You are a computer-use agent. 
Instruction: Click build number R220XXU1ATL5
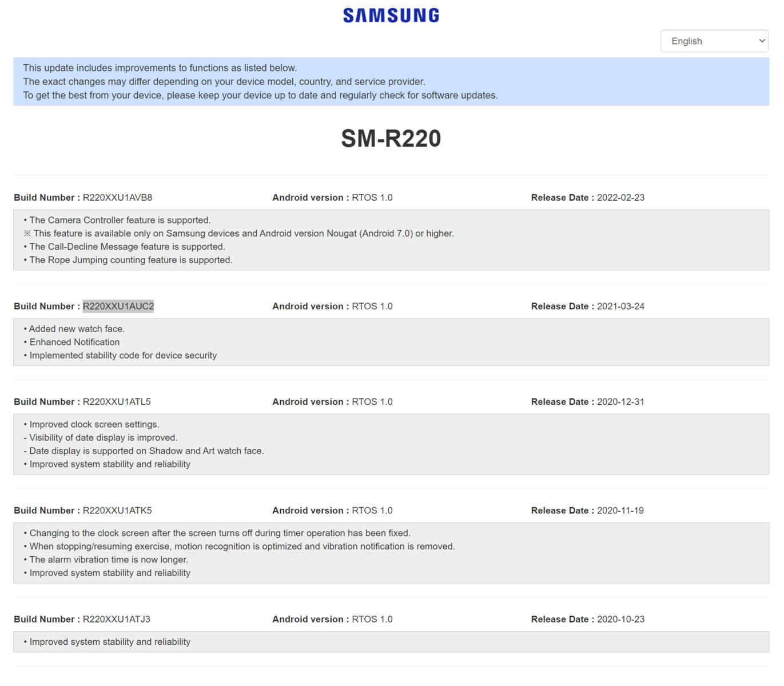pos(117,402)
